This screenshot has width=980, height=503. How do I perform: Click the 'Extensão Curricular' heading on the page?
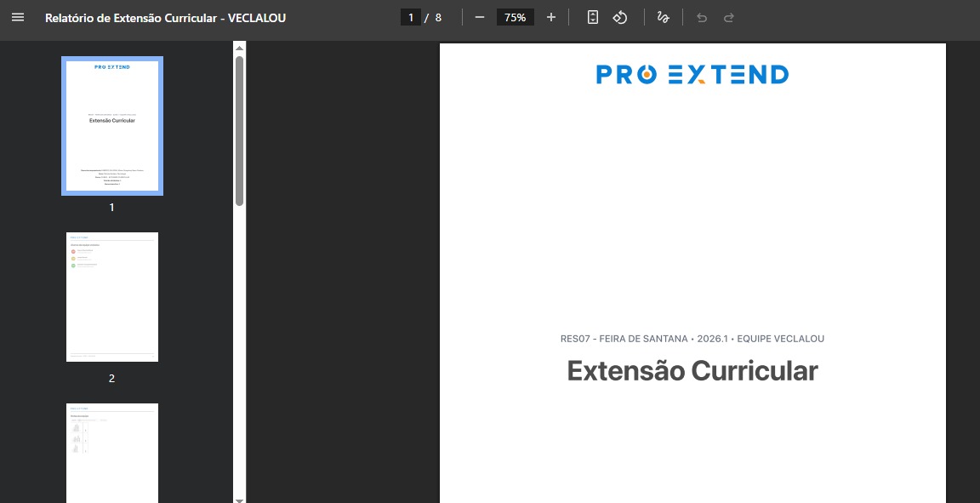point(692,370)
